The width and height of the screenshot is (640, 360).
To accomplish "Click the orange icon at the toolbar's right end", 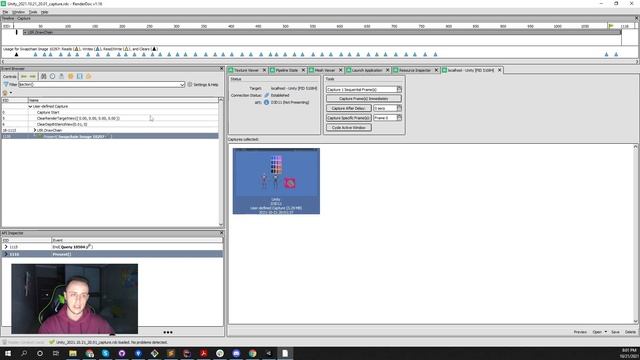I will pos(89,76).
